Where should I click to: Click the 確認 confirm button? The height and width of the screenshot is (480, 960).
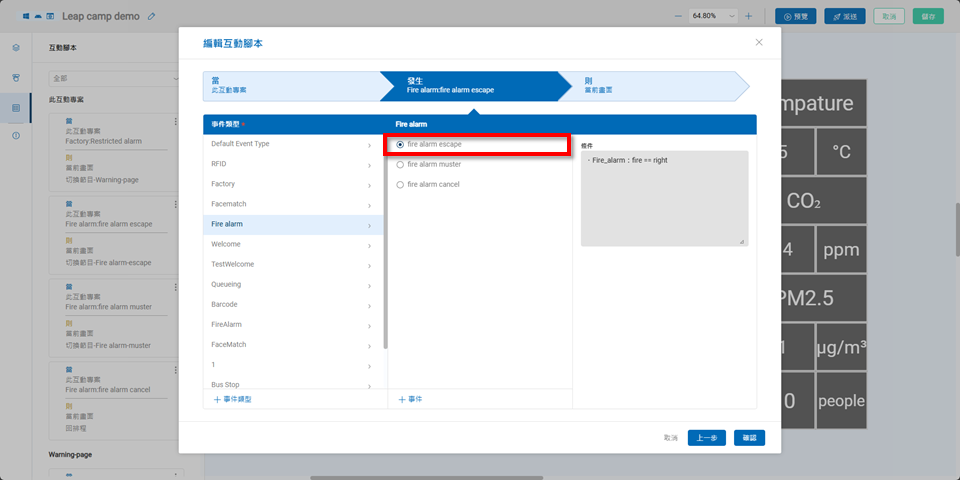tap(749, 438)
